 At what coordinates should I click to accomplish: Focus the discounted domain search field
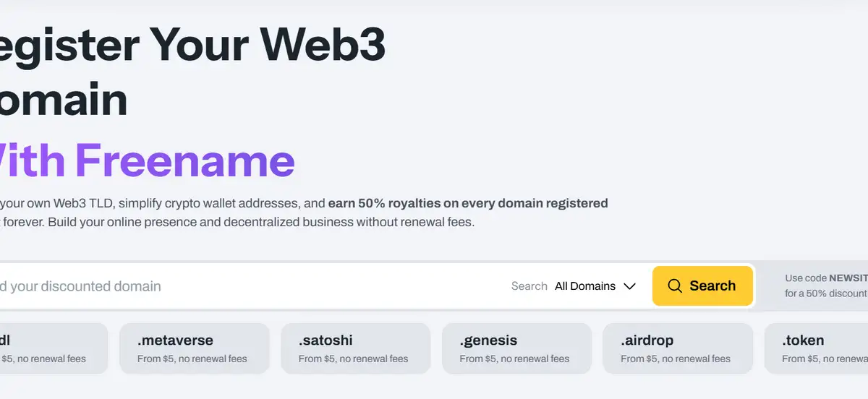point(217,286)
